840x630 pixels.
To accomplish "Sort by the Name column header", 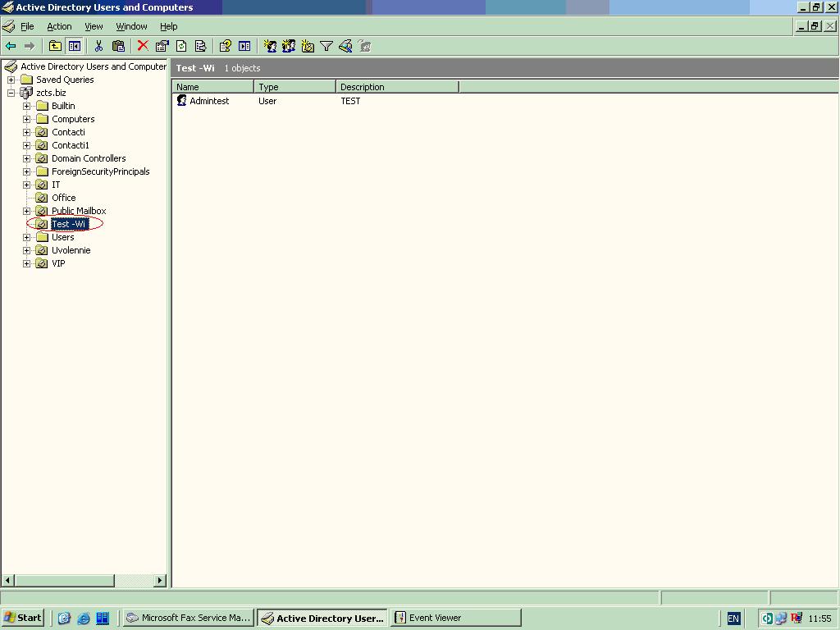I will (212, 87).
